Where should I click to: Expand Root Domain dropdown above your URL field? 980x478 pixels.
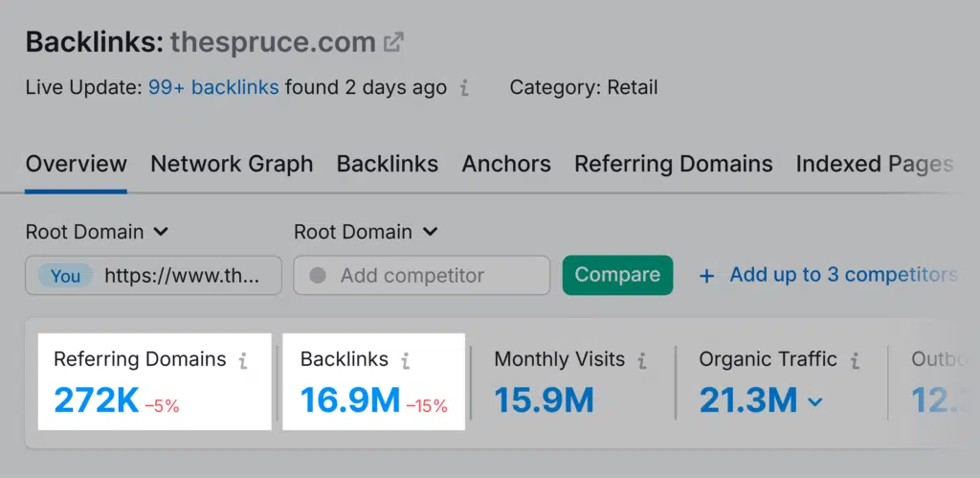tap(97, 232)
